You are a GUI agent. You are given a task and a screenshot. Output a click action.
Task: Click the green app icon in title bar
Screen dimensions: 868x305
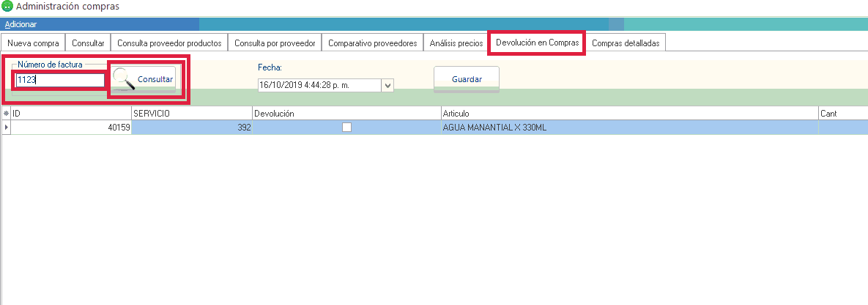pyautogui.click(x=7, y=7)
